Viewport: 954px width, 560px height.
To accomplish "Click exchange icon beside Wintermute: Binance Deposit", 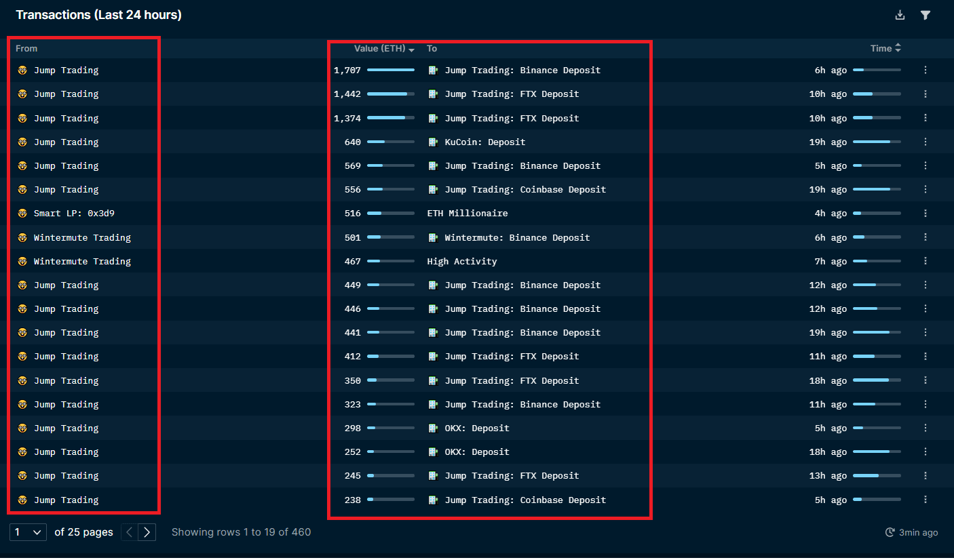I will click(433, 237).
